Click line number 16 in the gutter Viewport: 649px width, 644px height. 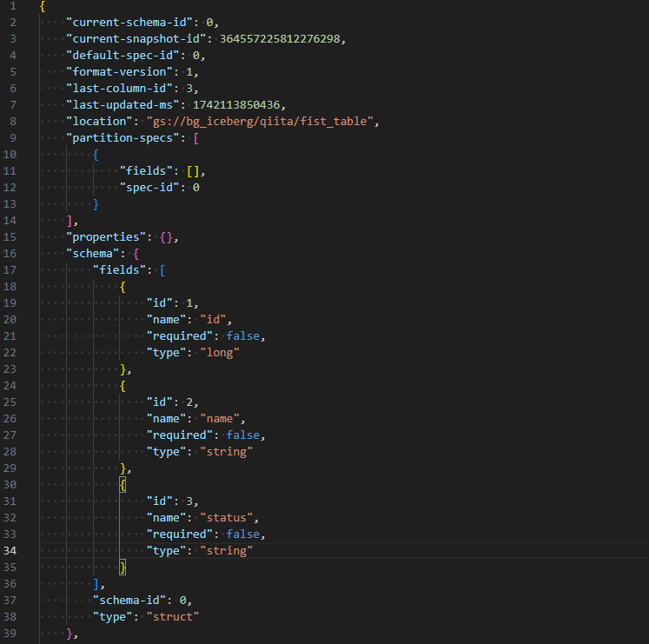[x=10, y=254]
